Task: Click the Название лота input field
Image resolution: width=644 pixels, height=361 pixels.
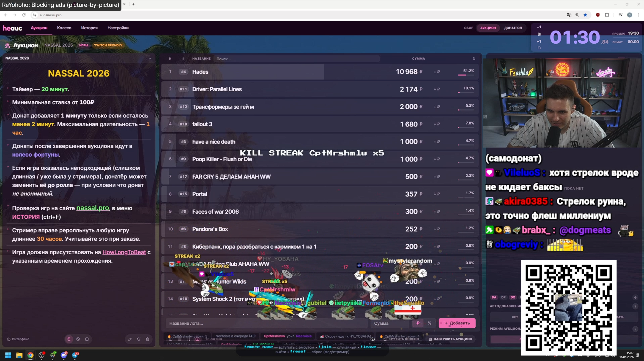Action: [266, 323]
